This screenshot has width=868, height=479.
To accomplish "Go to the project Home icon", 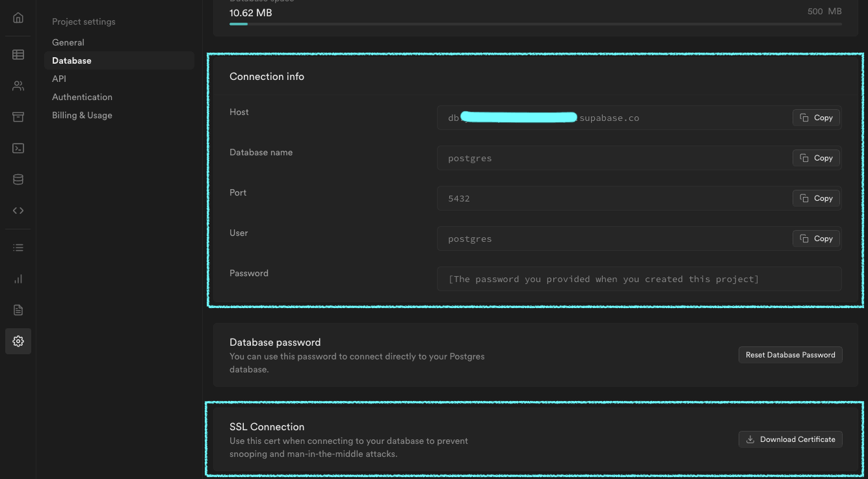I will 18,18.
